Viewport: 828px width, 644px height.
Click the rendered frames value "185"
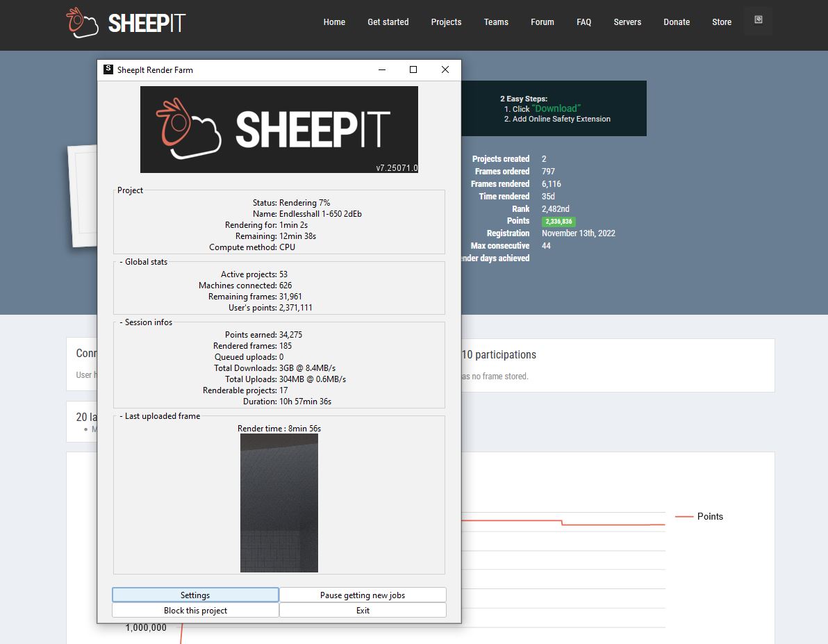click(x=285, y=346)
